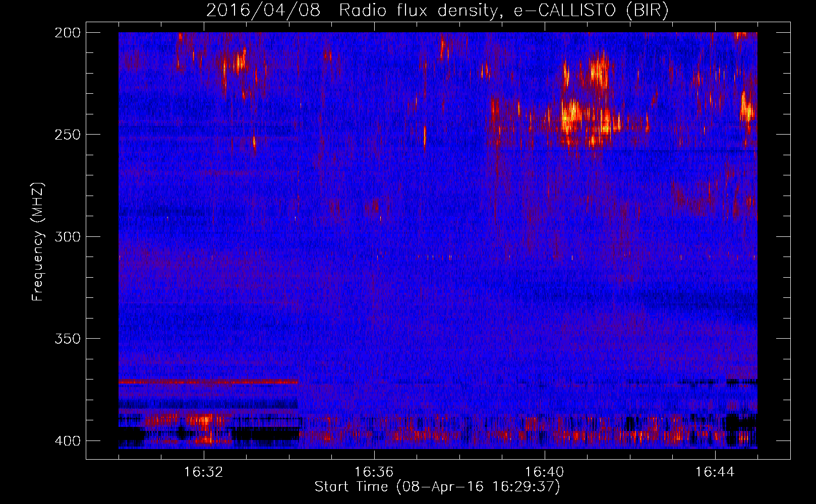816x504 pixels.
Task: Click the "Frequency (MHZ)" axis label
Action: point(38,241)
